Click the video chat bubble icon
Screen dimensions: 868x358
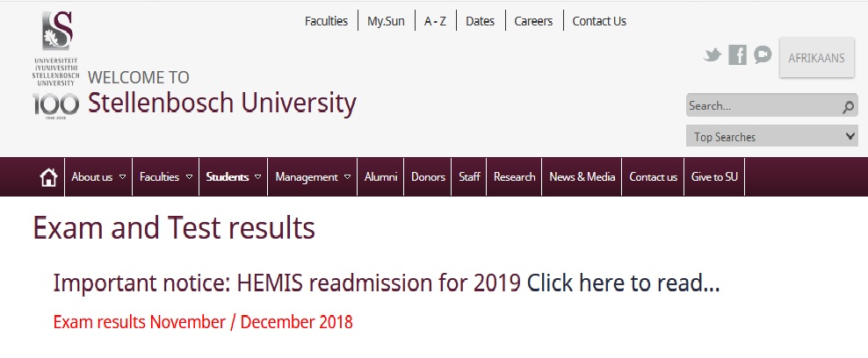(x=762, y=55)
